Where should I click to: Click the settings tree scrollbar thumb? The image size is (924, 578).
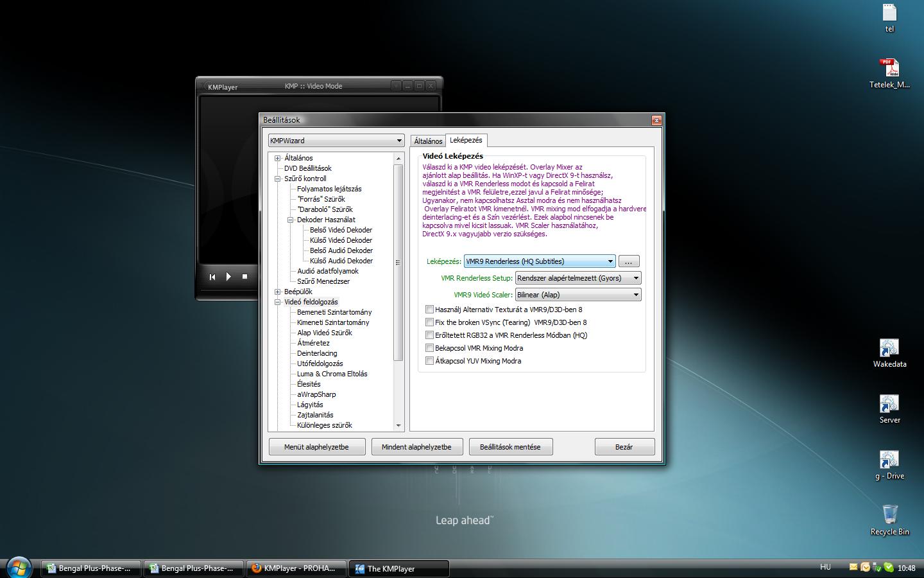[x=398, y=262]
